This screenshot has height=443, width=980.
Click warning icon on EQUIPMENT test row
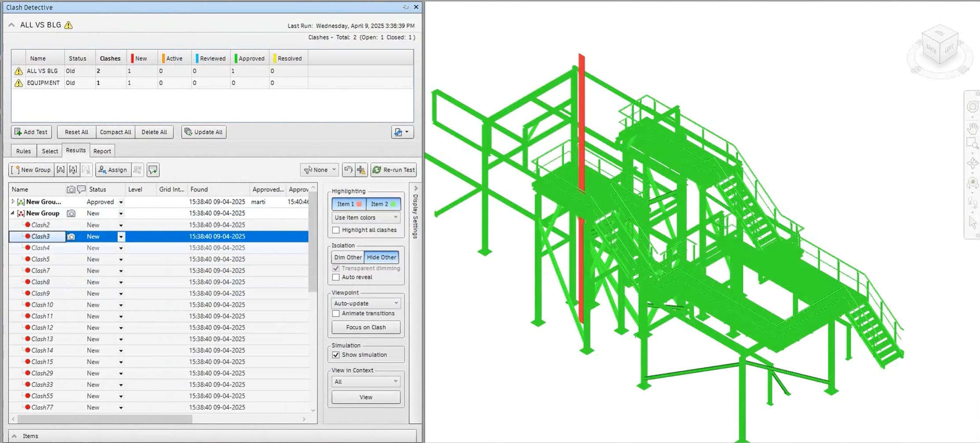[x=18, y=83]
